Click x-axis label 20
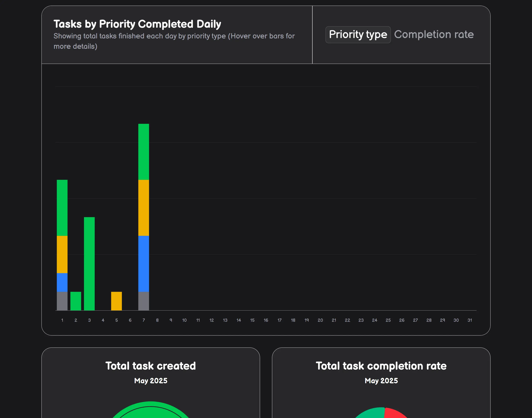The image size is (532, 418). 320,320
